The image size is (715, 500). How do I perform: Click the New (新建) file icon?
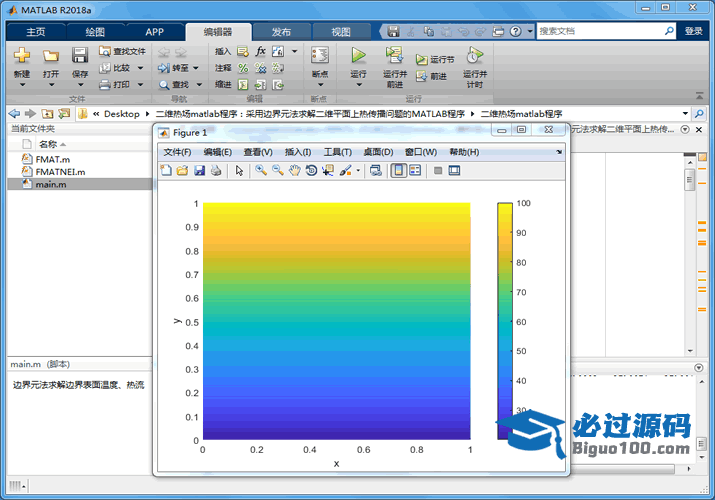21,55
